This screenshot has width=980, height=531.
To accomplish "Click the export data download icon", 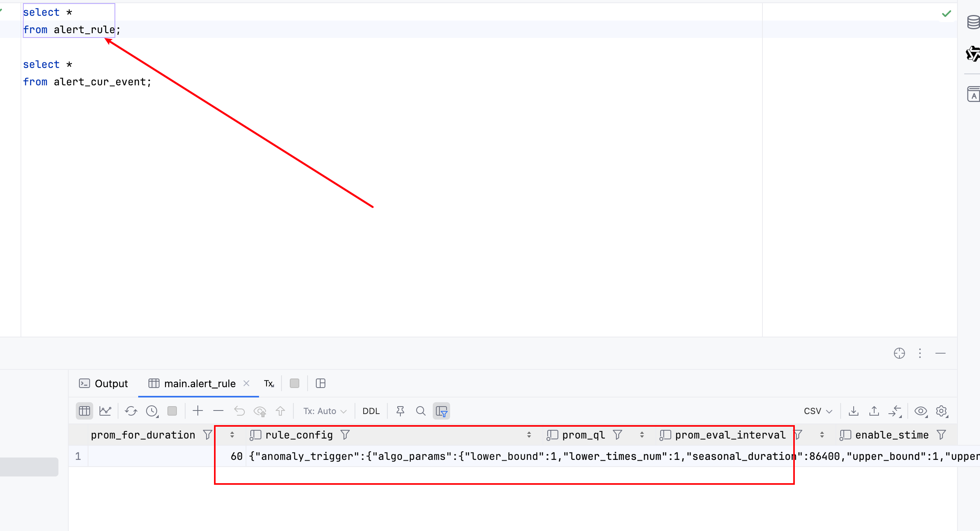I will pyautogui.click(x=853, y=411).
